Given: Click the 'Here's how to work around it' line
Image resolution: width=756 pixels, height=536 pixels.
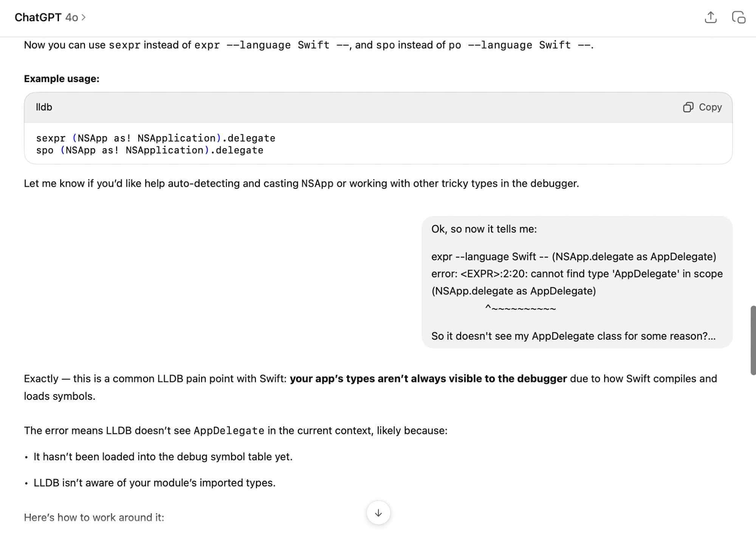Looking at the screenshot, I should pos(94,517).
